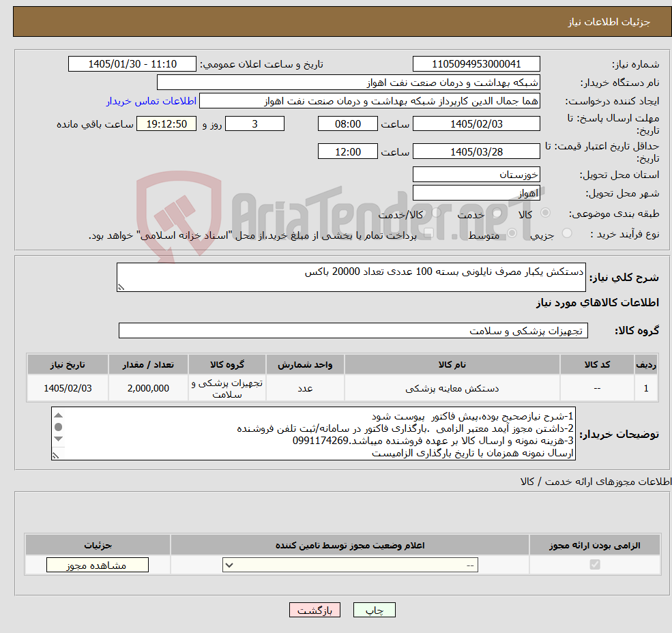Image resolution: width=672 pixels, height=633 pixels.
Task: Click the تاریخ نیاز column header
Action: [x=68, y=364]
